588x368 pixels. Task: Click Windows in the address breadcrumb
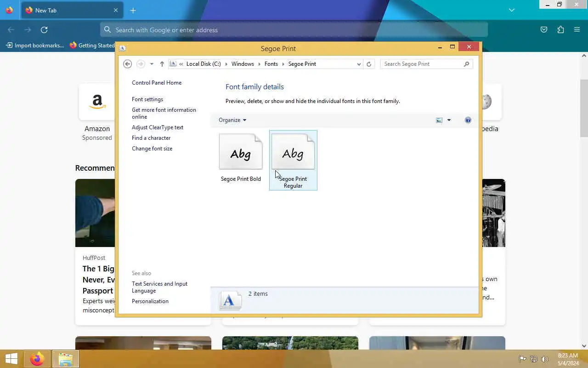coord(243,64)
